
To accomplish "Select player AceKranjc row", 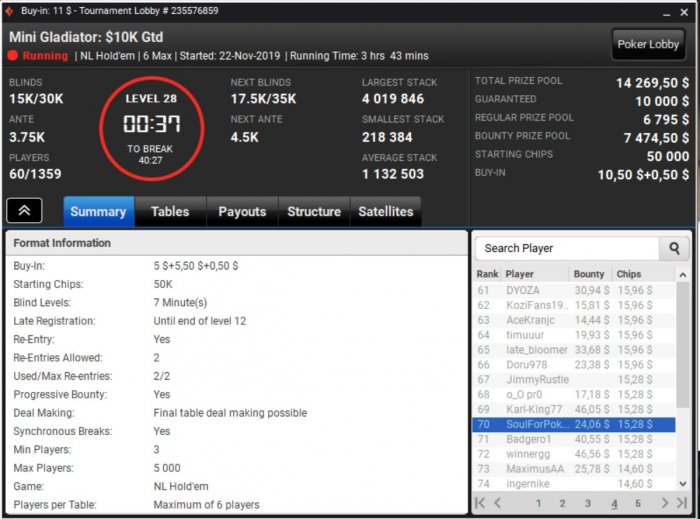I will 574,320.
